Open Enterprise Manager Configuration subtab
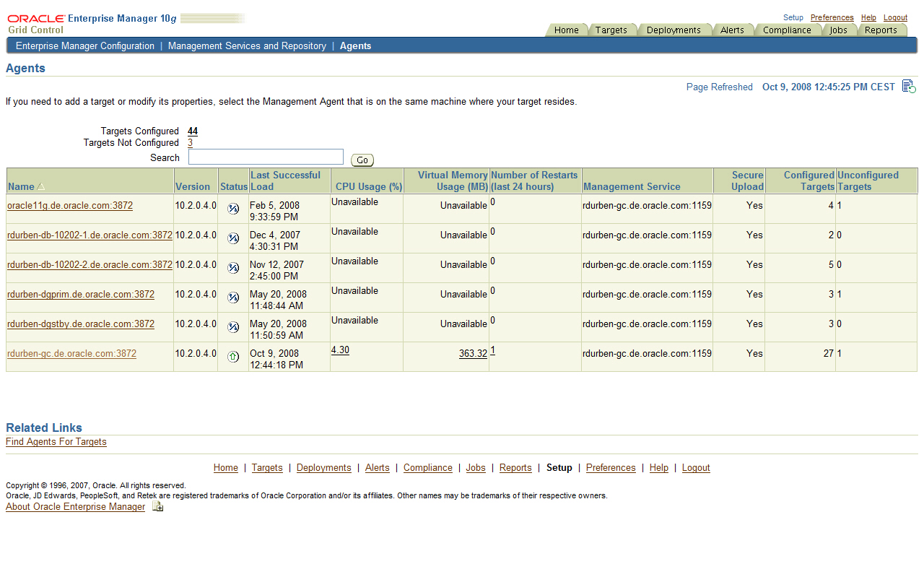The image size is (924, 577). (85, 46)
